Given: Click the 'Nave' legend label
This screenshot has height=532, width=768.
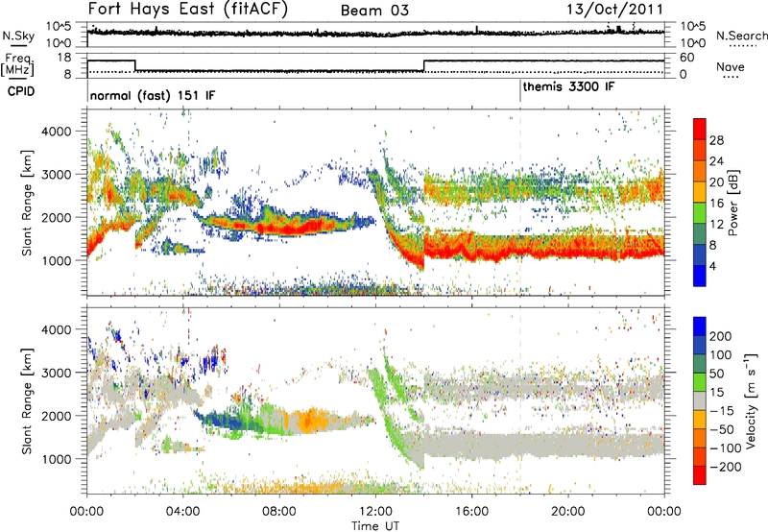Looking at the screenshot, I should coord(731,67).
